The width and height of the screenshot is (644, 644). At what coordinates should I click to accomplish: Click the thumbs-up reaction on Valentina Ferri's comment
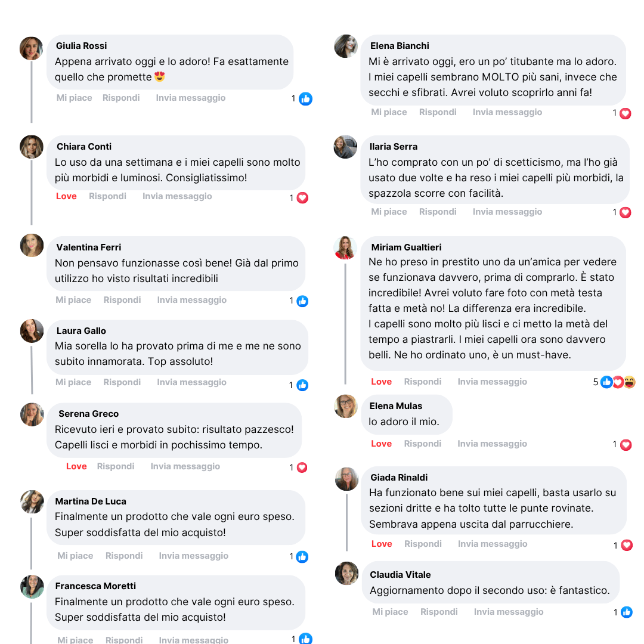(303, 301)
